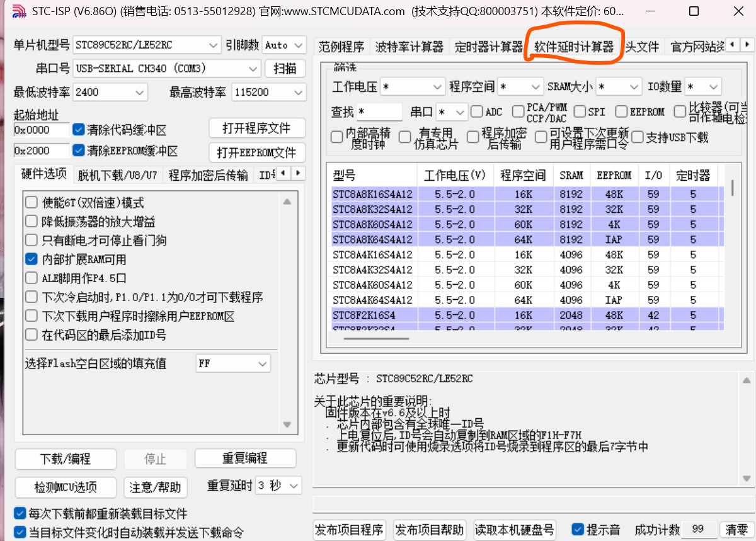Open IO数量 filter dropdown
Image resolution: width=756 pixels, height=541 pixels.
[703, 86]
